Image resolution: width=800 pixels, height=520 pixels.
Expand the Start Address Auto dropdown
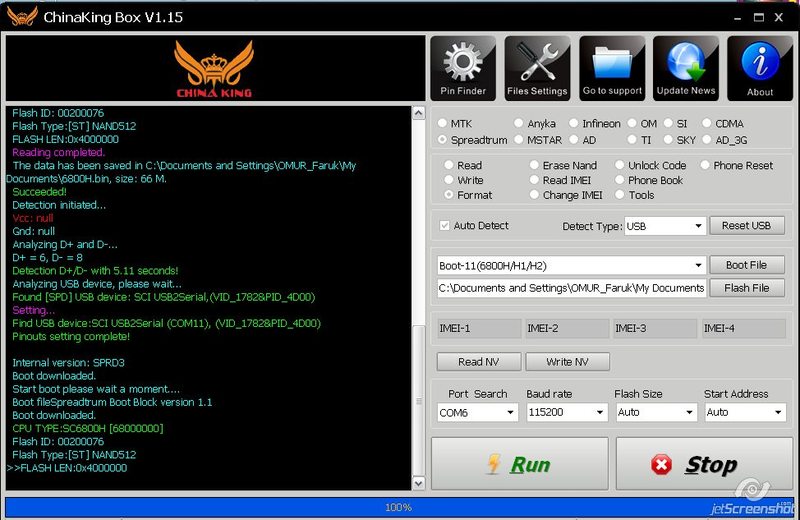745,412
